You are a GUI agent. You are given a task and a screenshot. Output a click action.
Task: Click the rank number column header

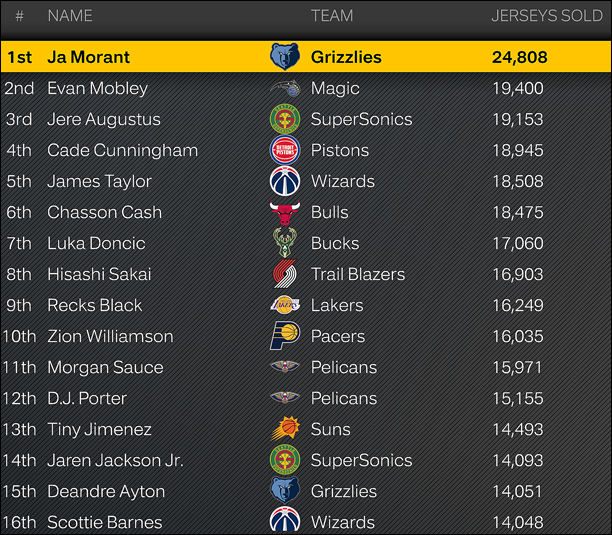point(20,16)
